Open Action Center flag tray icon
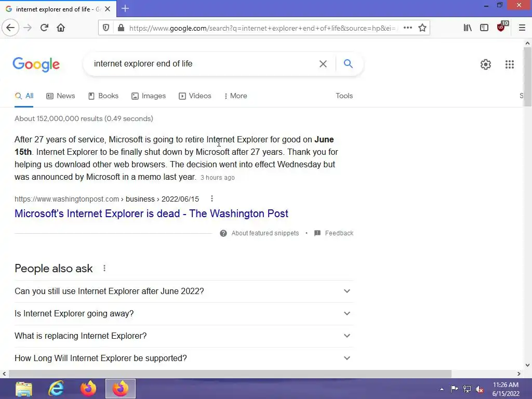Screen dimensions: 532x399 coord(454,389)
